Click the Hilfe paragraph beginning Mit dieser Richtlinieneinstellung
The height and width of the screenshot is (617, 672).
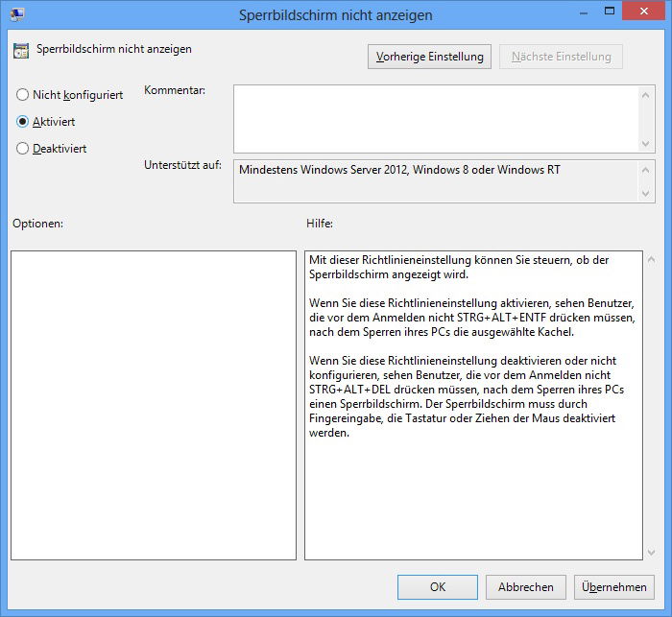pyautogui.click(x=459, y=267)
